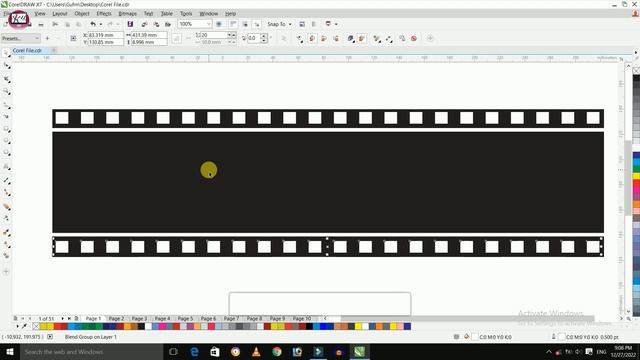Click the object X position field

[x=105, y=35]
